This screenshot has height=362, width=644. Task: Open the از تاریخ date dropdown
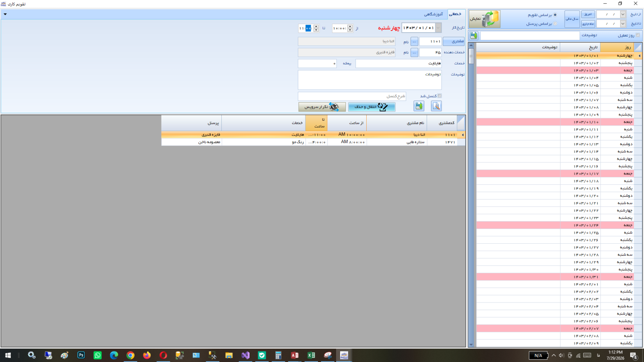(623, 14)
